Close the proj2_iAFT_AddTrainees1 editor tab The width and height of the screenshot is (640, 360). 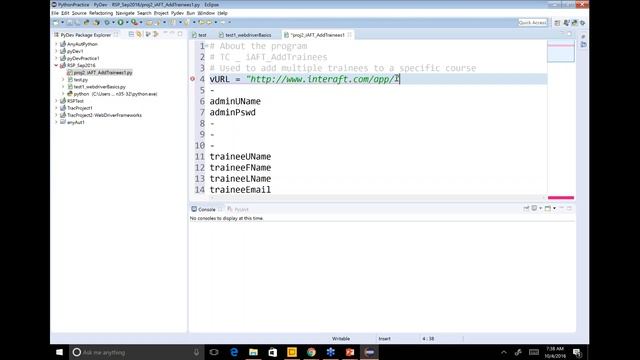pos(349,35)
